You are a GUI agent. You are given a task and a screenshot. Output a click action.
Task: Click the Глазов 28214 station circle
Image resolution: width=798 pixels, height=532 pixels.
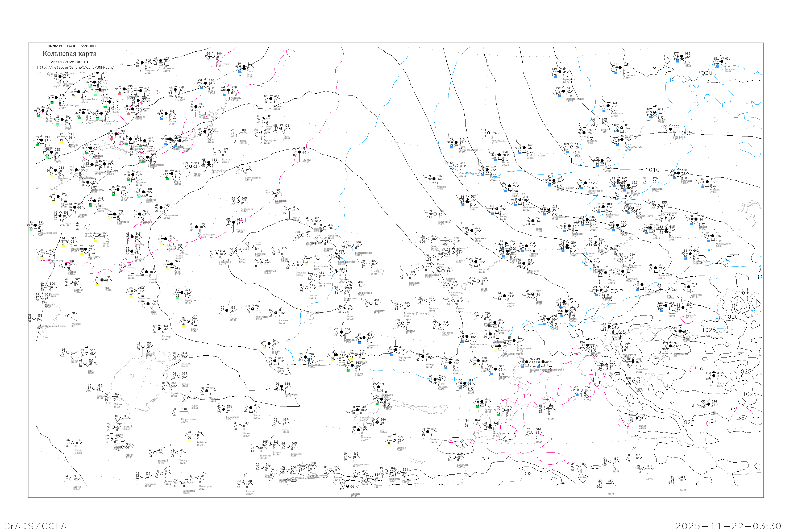166,114
